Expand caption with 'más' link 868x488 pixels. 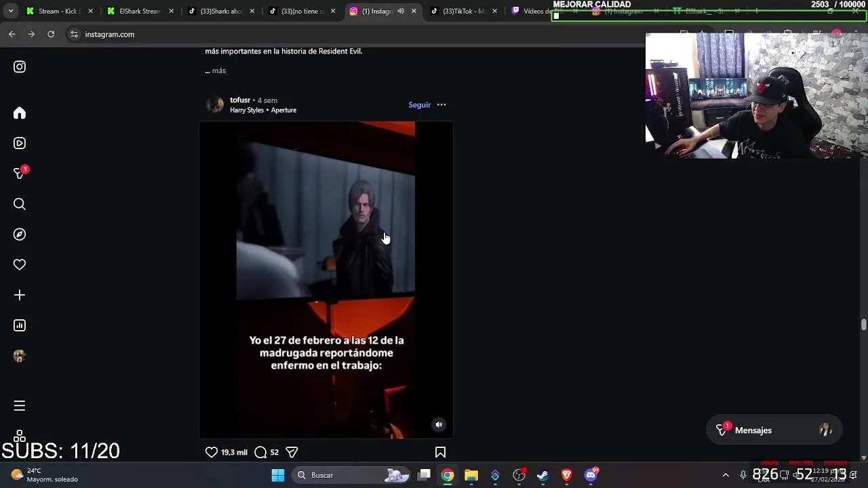(218, 70)
